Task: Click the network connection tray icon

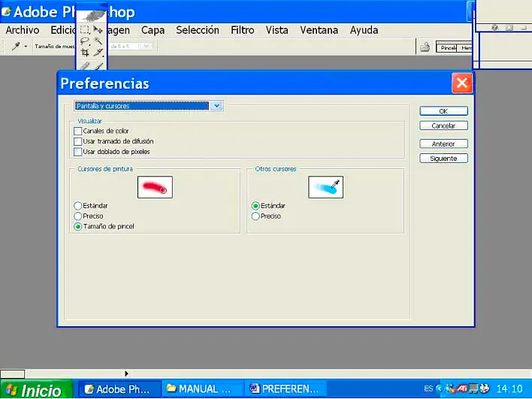Action: [473, 388]
